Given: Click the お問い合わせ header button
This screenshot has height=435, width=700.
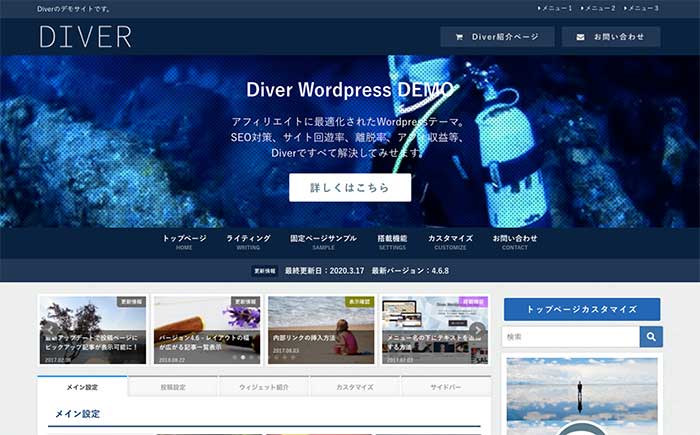Looking at the screenshot, I should 611,37.
